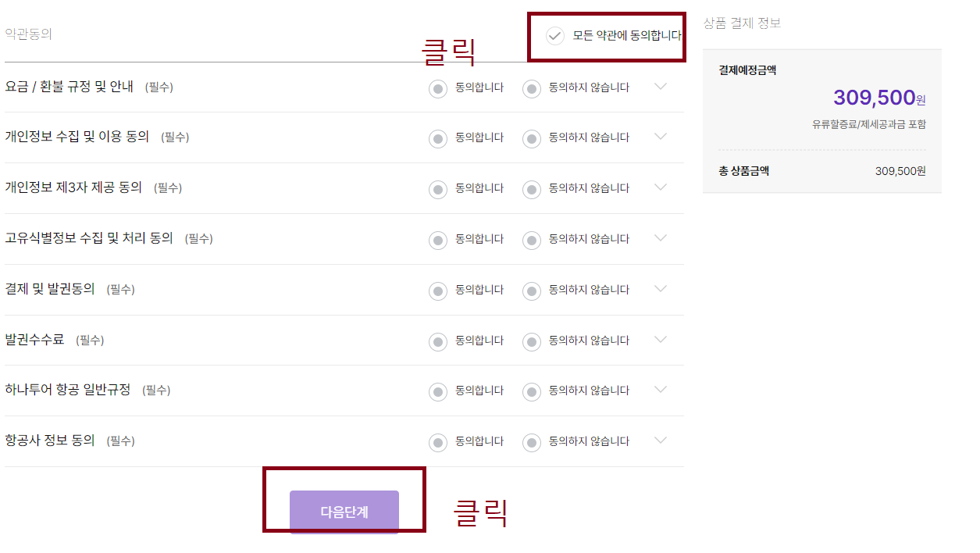The width and height of the screenshot is (980, 553).
Task: Select 동의하지 않습니다 for 고유식별정보 수집 및 처리 동의
Action: (531, 240)
